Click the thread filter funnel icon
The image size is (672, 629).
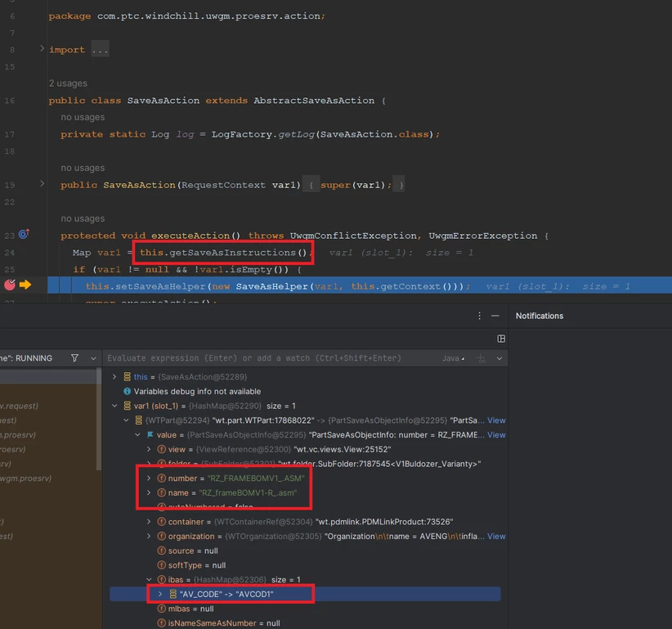[74, 358]
